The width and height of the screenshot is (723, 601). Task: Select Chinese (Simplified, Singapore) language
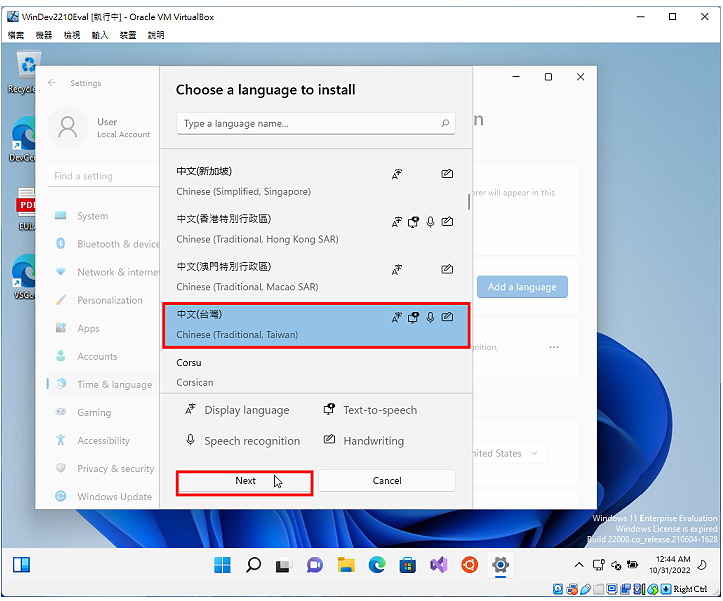coord(316,181)
